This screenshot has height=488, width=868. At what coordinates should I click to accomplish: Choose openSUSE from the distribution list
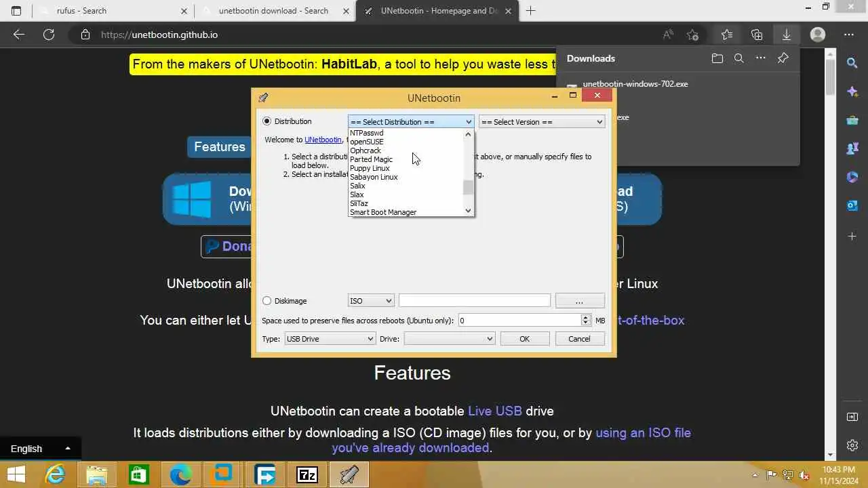[367, 142]
